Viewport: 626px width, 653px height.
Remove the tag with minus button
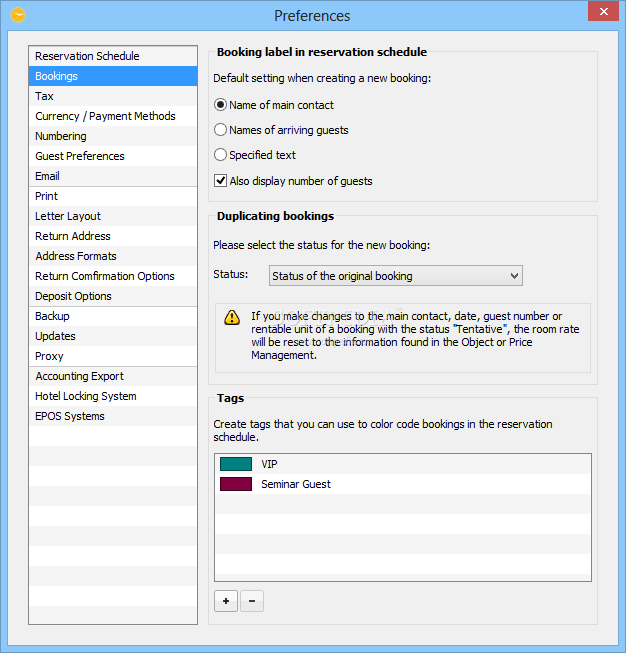click(x=252, y=601)
